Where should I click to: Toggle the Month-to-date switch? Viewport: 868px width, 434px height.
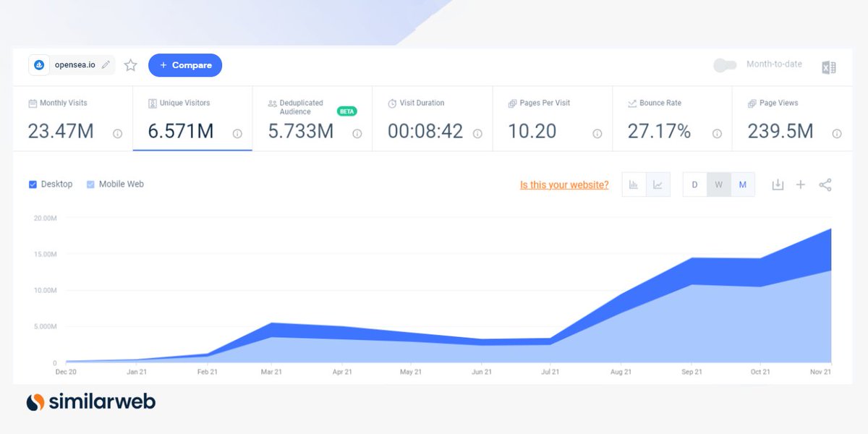click(x=725, y=65)
